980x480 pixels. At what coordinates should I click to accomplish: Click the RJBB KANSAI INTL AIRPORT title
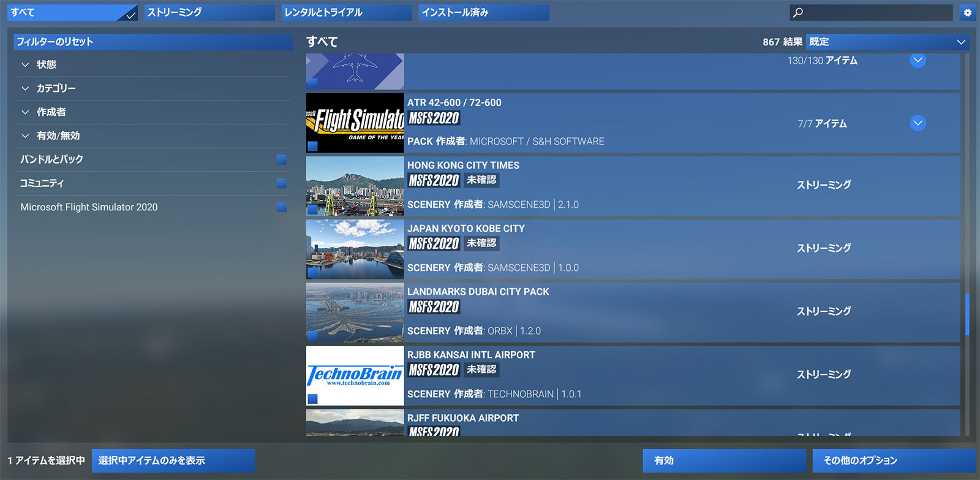pyautogui.click(x=471, y=354)
